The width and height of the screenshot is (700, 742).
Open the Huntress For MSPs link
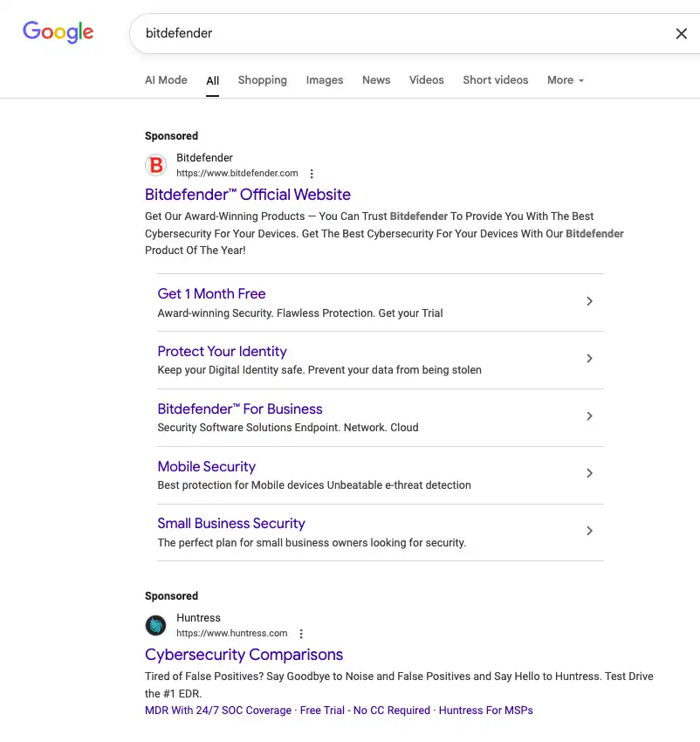[485, 711]
